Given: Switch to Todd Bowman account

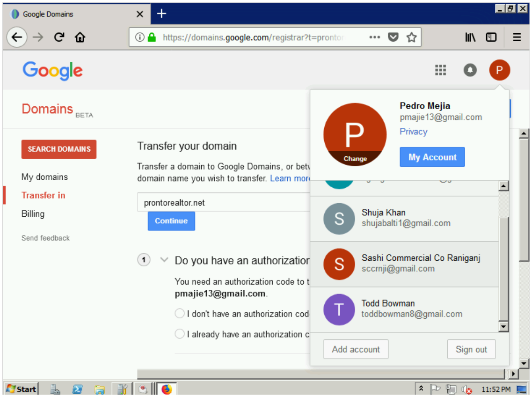Looking at the screenshot, I should (x=404, y=309).
